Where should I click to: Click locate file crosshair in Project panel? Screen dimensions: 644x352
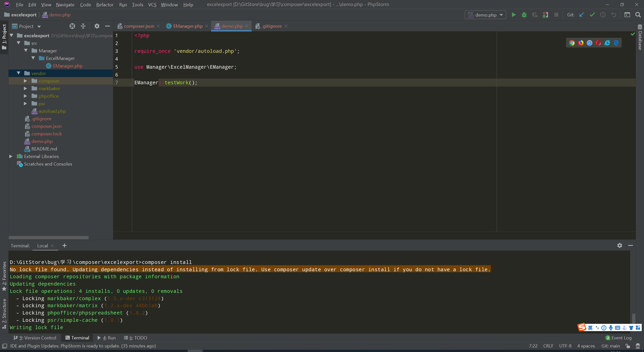[x=72, y=26]
